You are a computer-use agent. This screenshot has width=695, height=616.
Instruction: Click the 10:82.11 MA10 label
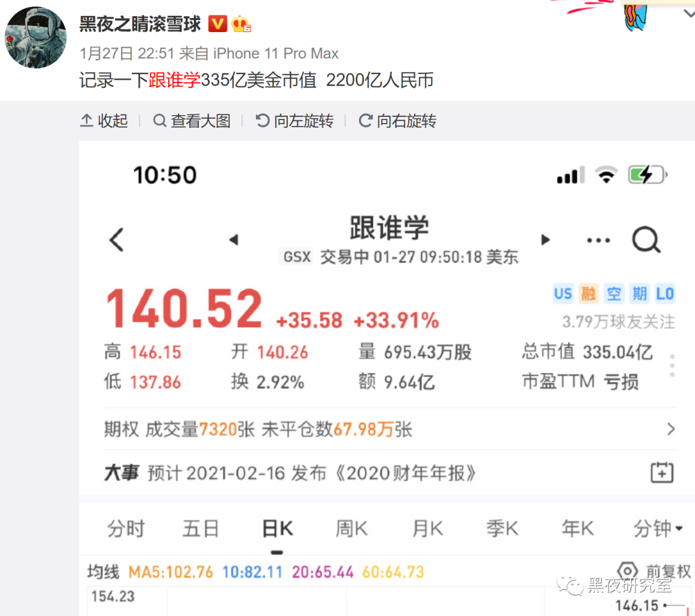click(252, 572)
